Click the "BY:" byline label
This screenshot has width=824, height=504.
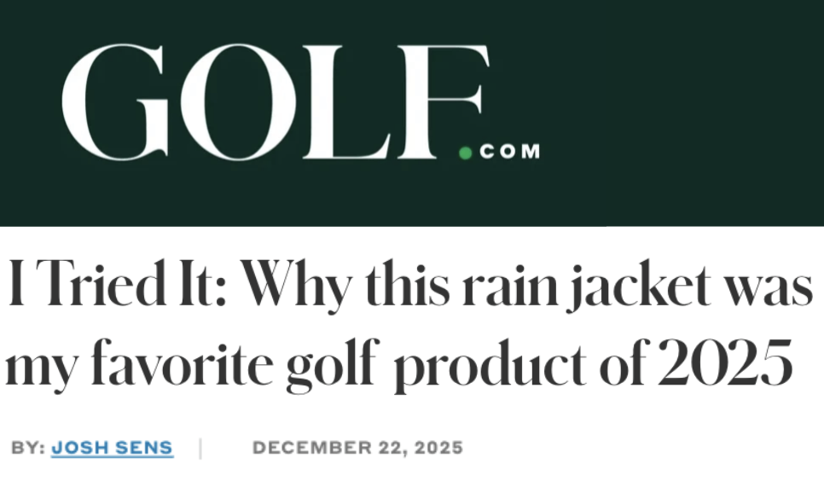click(x=28, y=448)
